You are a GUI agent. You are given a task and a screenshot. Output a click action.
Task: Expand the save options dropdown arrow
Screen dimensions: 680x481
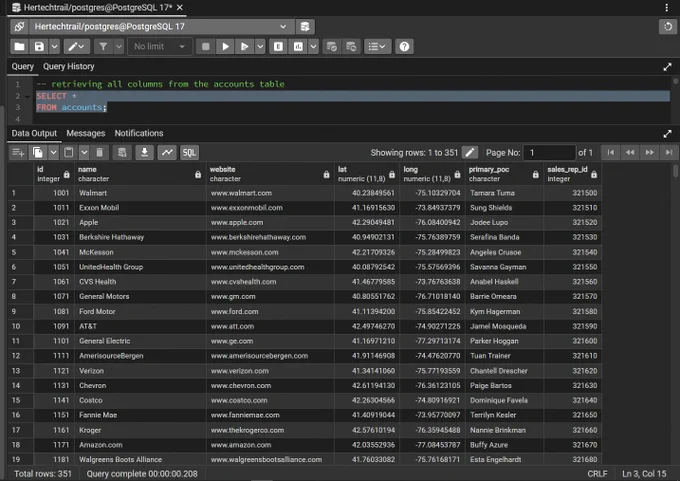[x=54, y=46]
